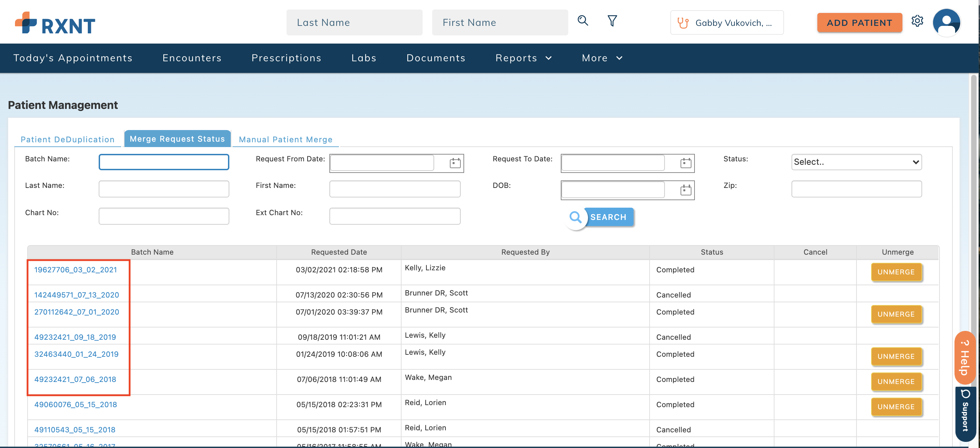Unmerge batch 270112642_07_01_2020

click(x=896, y=314)
